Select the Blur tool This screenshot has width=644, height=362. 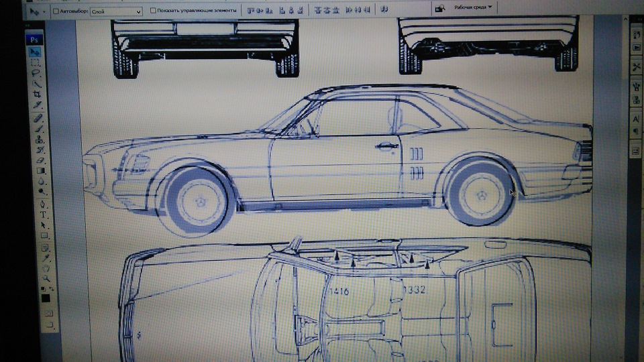[41, 181]
